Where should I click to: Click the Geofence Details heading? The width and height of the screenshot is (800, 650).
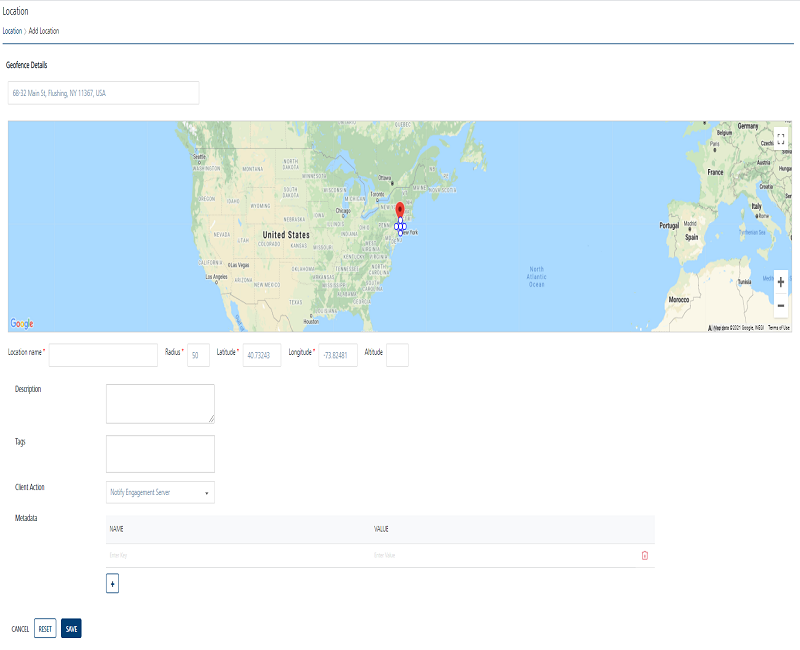pyautogui.click(x=27, y=65)
